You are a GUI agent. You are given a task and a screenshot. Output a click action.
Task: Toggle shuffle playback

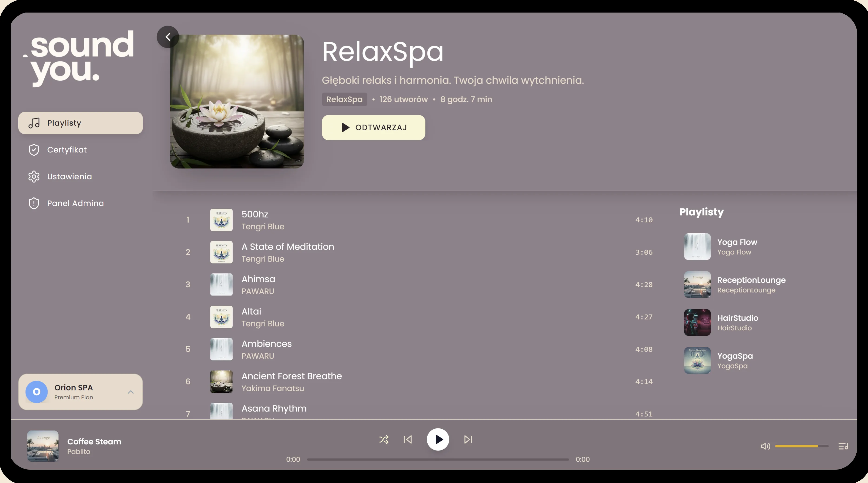pyautogui.click(x=384, y=439)
